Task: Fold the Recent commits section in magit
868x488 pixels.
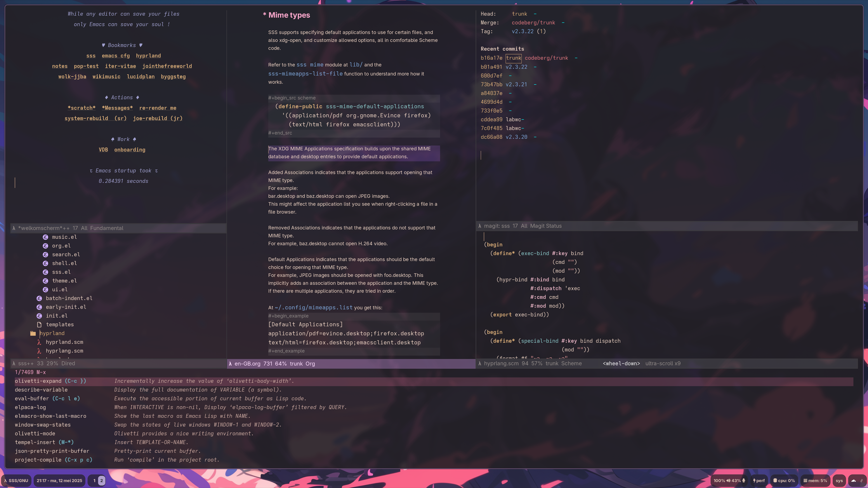Action: [x=502, y=49]
